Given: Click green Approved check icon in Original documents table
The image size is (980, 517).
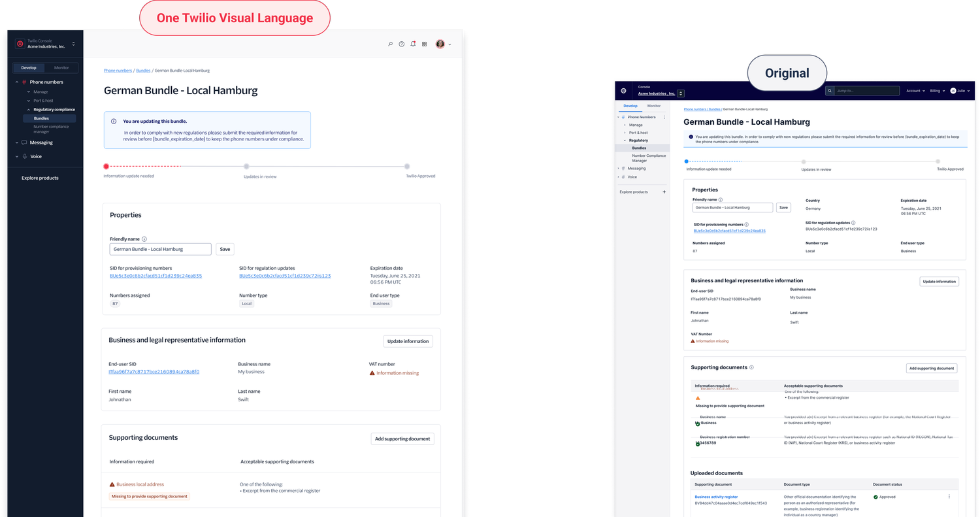Looking at the screenshot, I should 875,497.
